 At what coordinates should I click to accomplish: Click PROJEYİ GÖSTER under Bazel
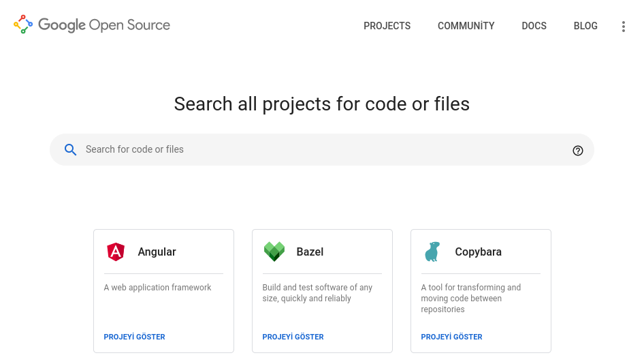tap(293, 337)
